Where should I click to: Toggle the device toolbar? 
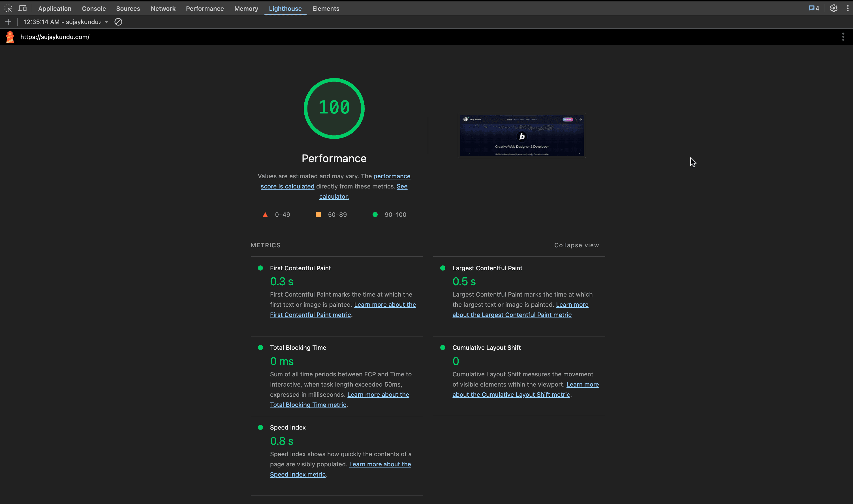(22, 8)
